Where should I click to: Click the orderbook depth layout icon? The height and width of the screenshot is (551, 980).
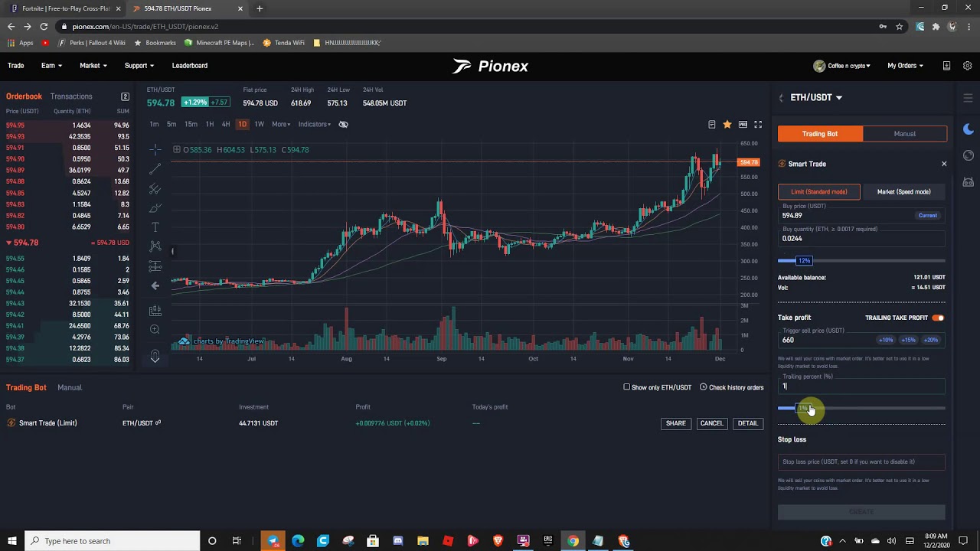click(x=125, y=96)
